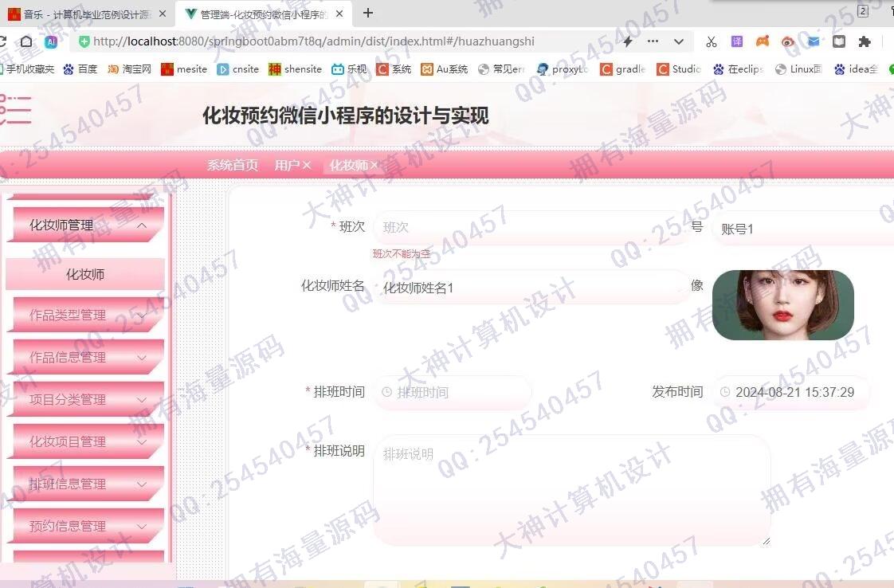Open the 系统 bookmark

point(394,69)
